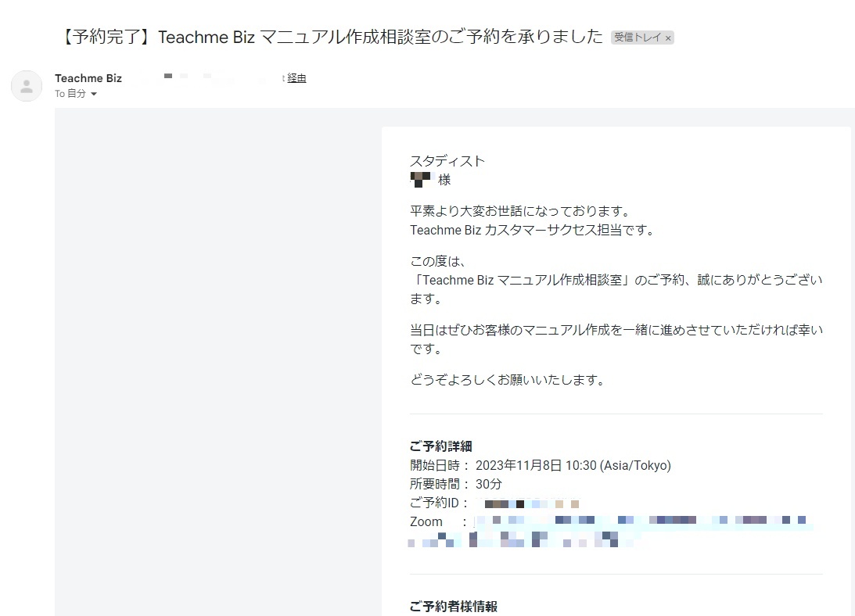The width and height of the screenshot is (855, 616).
Task: Click the email subject line starting with 【予約完了】
Action: coord(332,37)
